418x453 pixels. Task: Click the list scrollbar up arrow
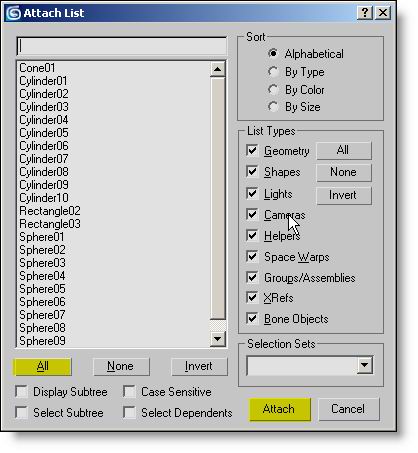click(218, 69)
